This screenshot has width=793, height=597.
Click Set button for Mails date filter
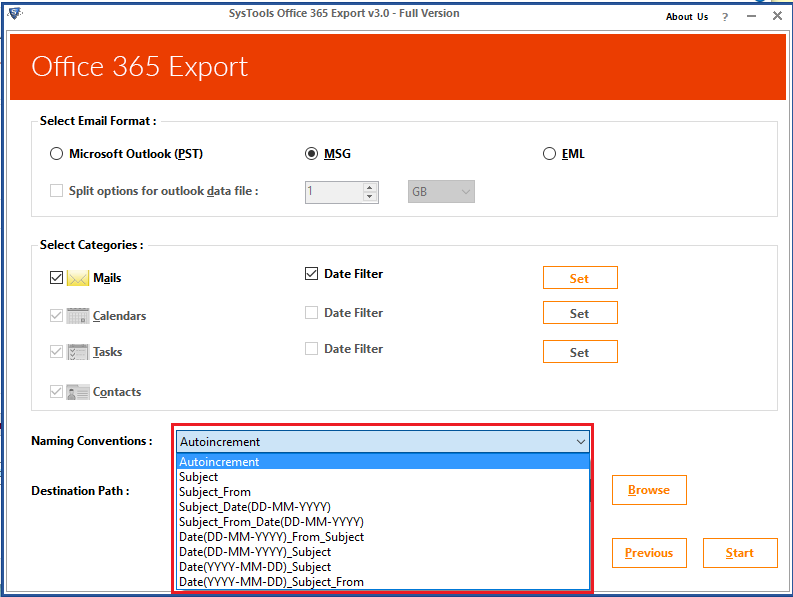pos(580,278)
